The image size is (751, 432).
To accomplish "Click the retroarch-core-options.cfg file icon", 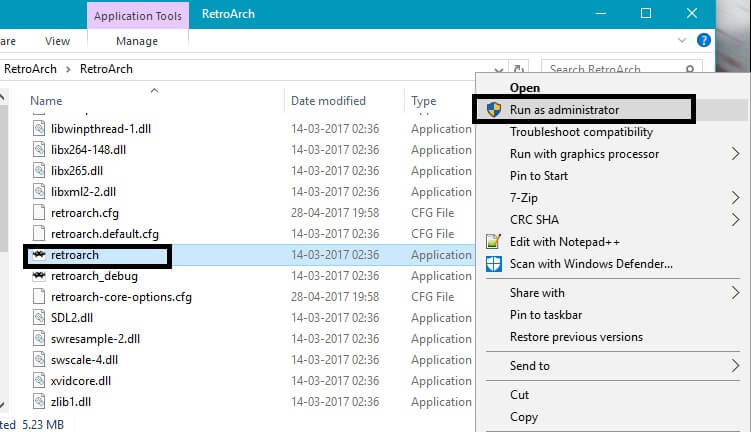I will 39,296.
